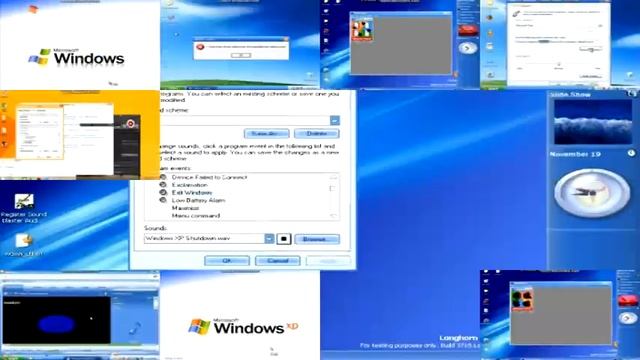Open the Windows XP Shutdown.wav sound dropdown
Screen dimensions: 640x360
(x=269, y=239)
